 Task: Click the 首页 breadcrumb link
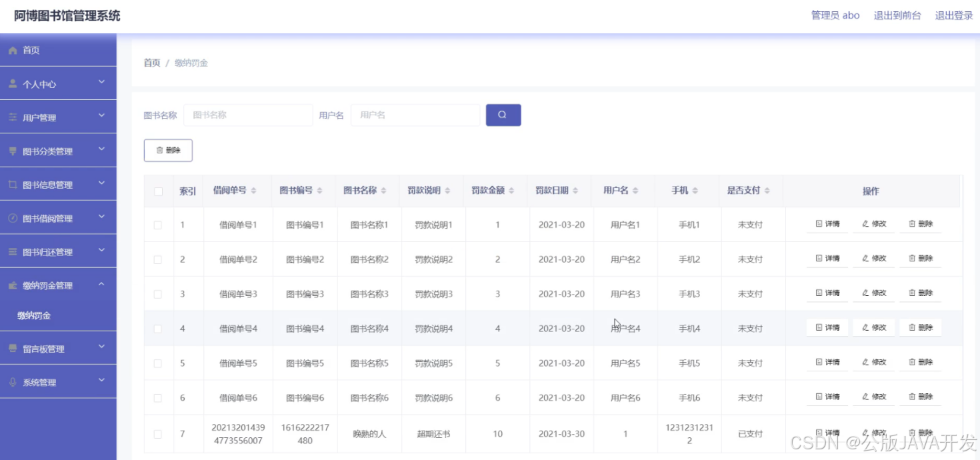[x=152, y=63]
